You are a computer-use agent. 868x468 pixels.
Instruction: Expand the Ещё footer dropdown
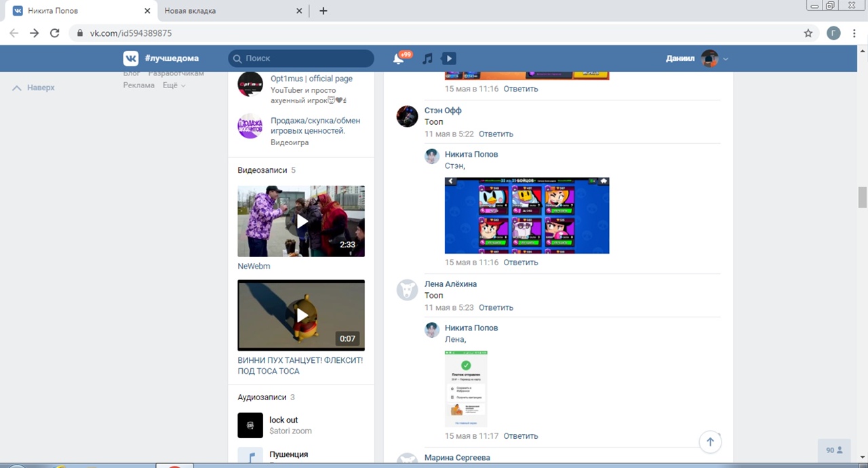(x=174, y=85)
